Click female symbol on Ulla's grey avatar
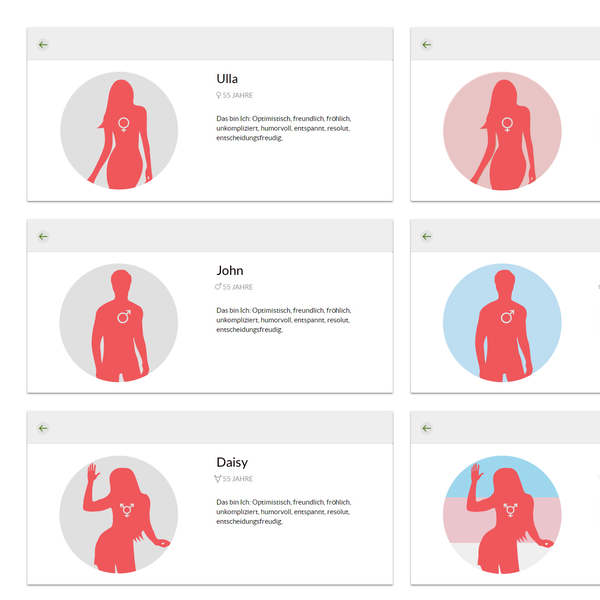 pyautogui.click(x=124, y=125)
